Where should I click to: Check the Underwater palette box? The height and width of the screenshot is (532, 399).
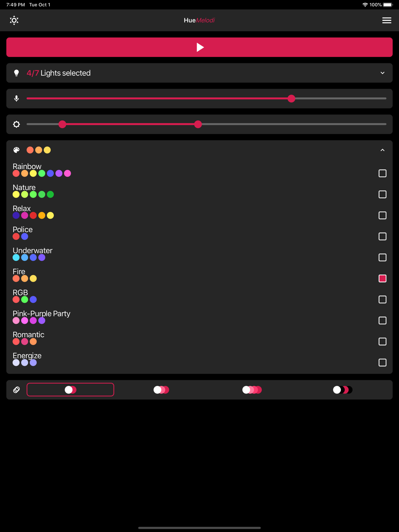[x=382, y=257]
